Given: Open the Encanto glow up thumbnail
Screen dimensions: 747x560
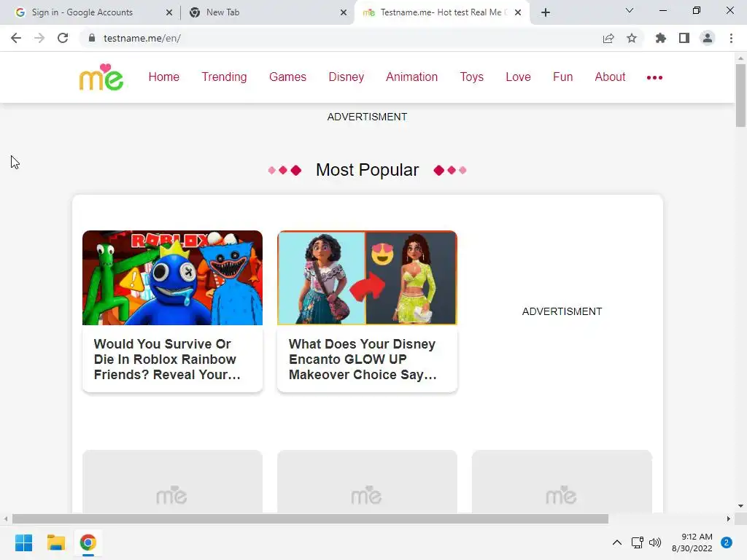Looking at the screenshot, I should (368, 278).
